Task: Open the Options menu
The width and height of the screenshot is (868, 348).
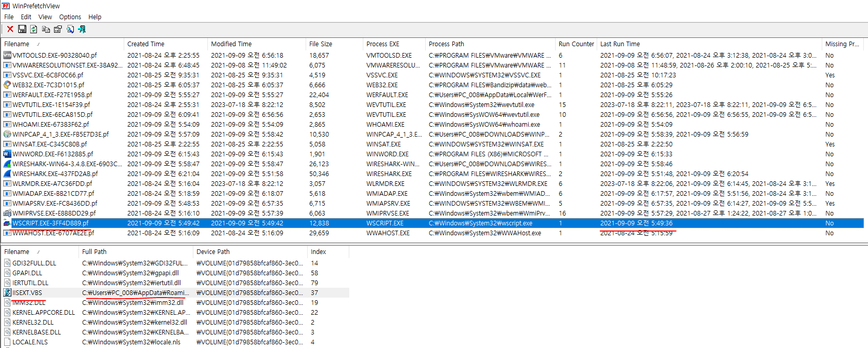Action: coord(70,17)
